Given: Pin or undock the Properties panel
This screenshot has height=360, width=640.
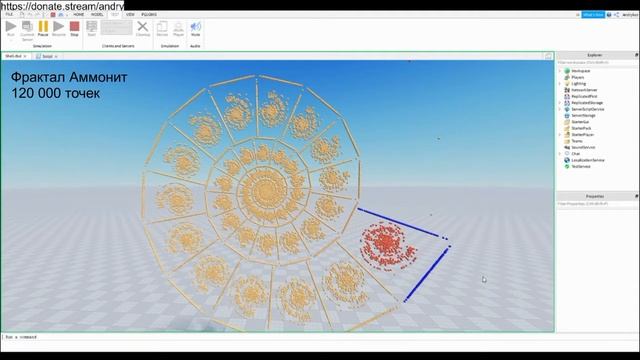Looking at the screenshot, I should 636,196.
